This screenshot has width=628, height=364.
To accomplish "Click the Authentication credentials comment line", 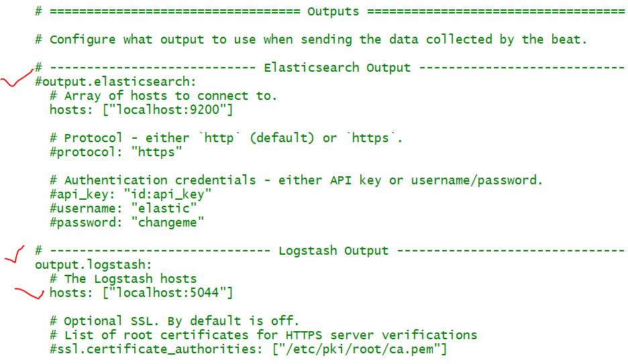I will pos(296,180).
